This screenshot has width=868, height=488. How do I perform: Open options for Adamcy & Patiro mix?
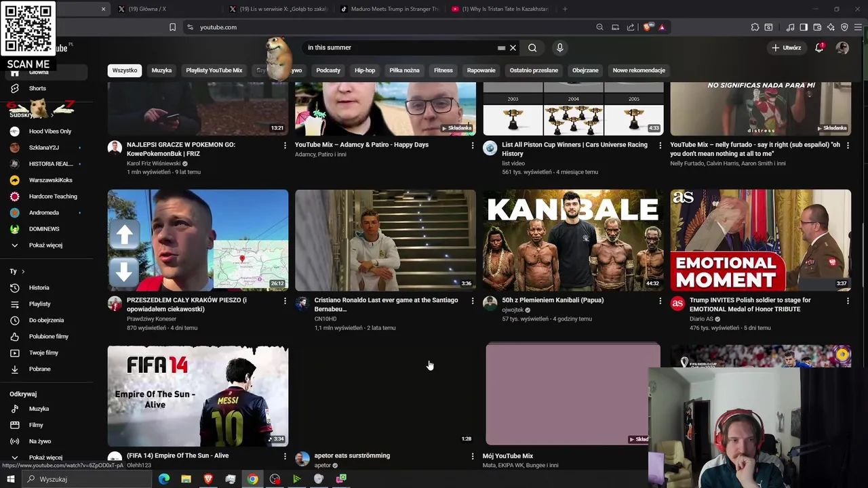(x=473, y=146)
